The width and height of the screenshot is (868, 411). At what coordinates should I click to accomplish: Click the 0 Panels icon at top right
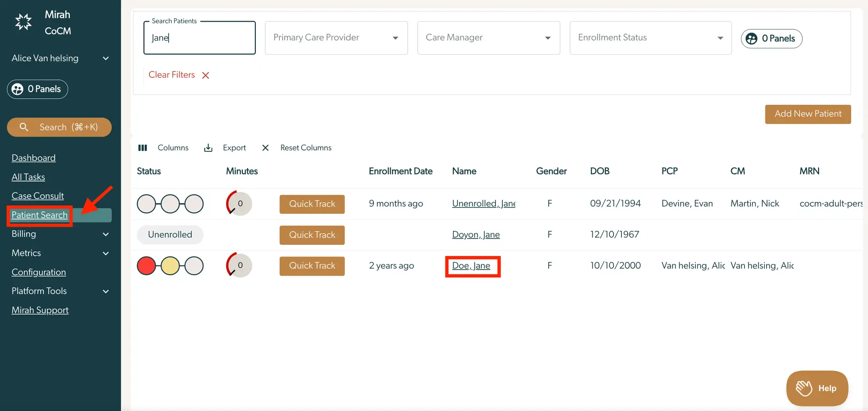click(751, 39)
